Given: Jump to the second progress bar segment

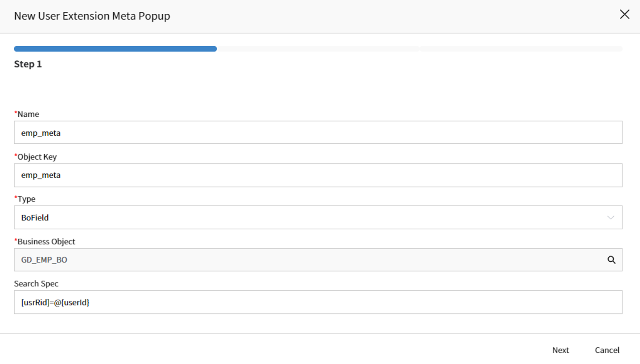Looking at the screenshot, I should (318, 49).
